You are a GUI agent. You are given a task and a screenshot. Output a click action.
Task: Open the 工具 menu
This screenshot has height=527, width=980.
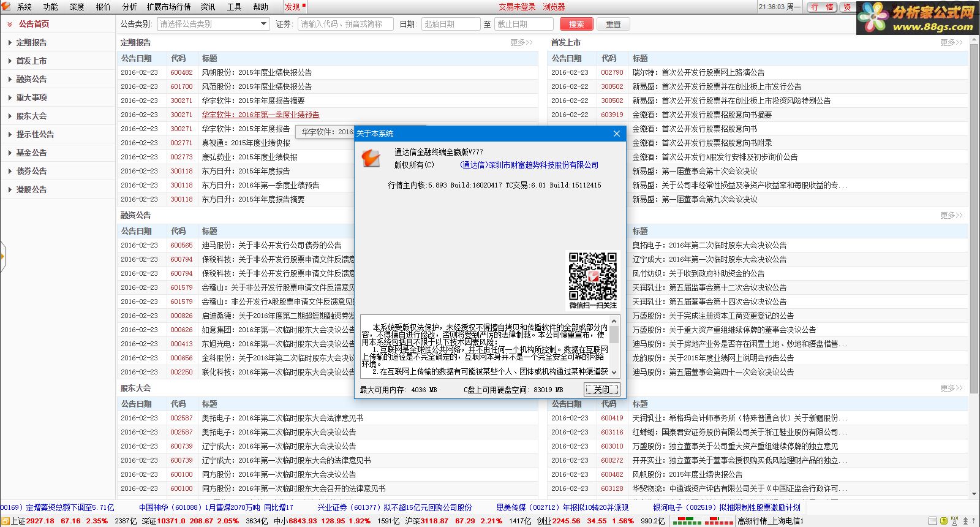235,7
